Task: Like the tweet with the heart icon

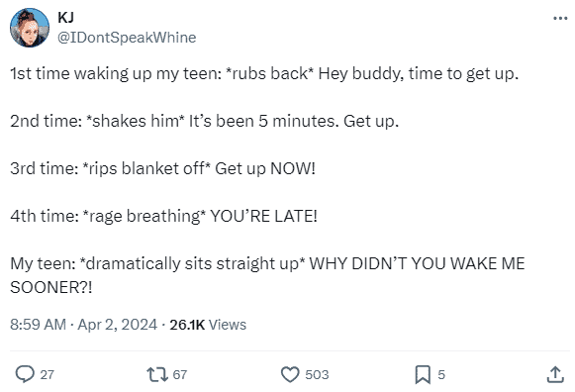Action: click(x=290, y=375)
